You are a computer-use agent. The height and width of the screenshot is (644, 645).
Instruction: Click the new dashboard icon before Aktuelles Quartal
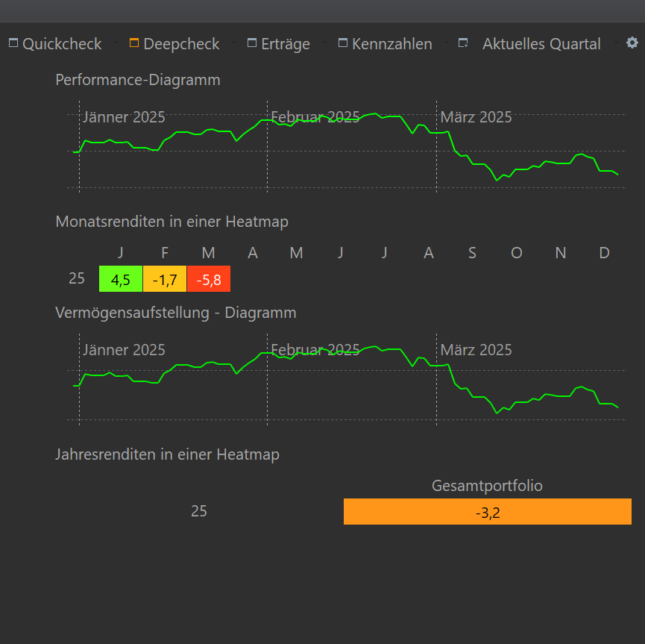pyautogui.click(x=463, y=43)
